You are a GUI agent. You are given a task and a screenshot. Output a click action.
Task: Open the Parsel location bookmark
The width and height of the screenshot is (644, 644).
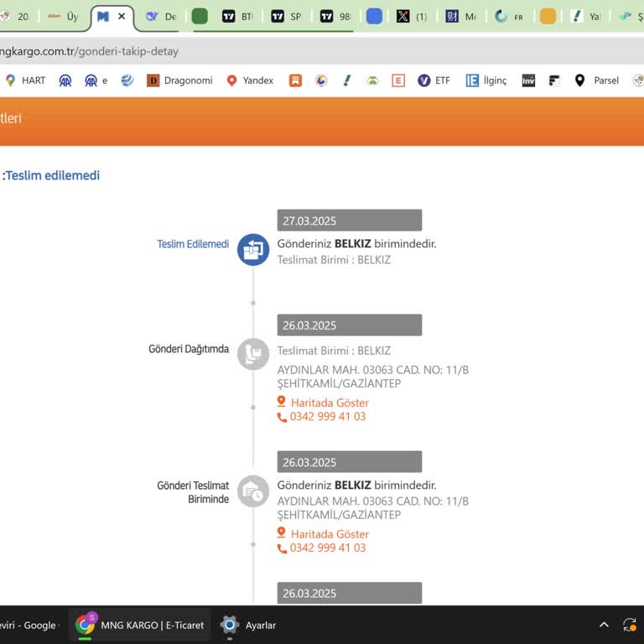coord(597,80)
